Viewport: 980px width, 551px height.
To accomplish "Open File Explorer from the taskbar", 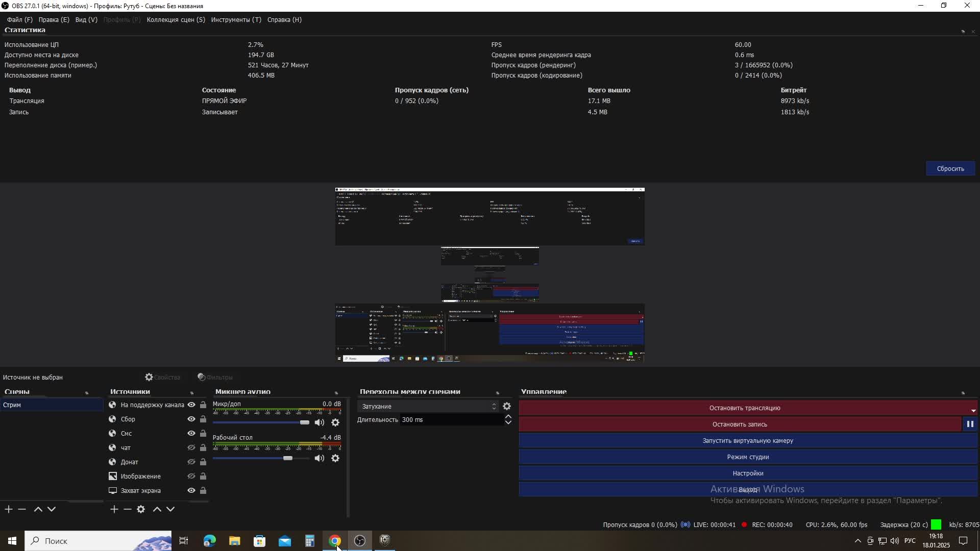I will (x=234, y=541).
